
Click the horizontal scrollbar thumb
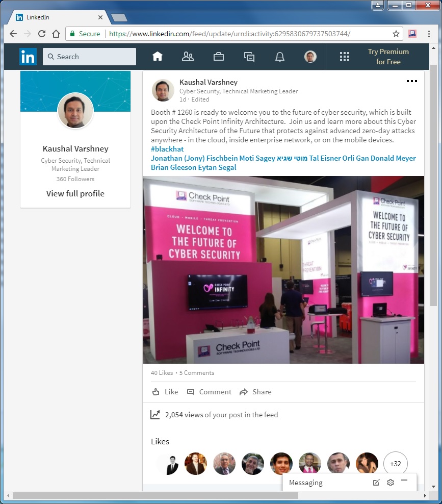[x=156, y=496]
